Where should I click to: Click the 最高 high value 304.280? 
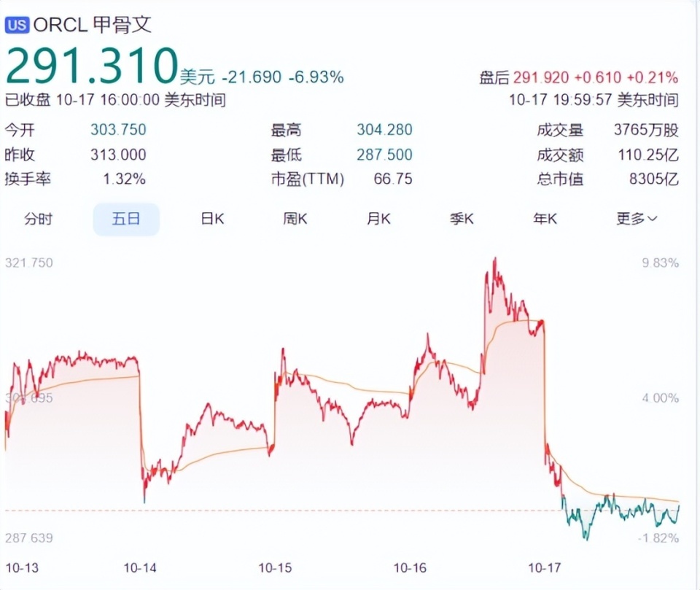click(x=384, y=130)
